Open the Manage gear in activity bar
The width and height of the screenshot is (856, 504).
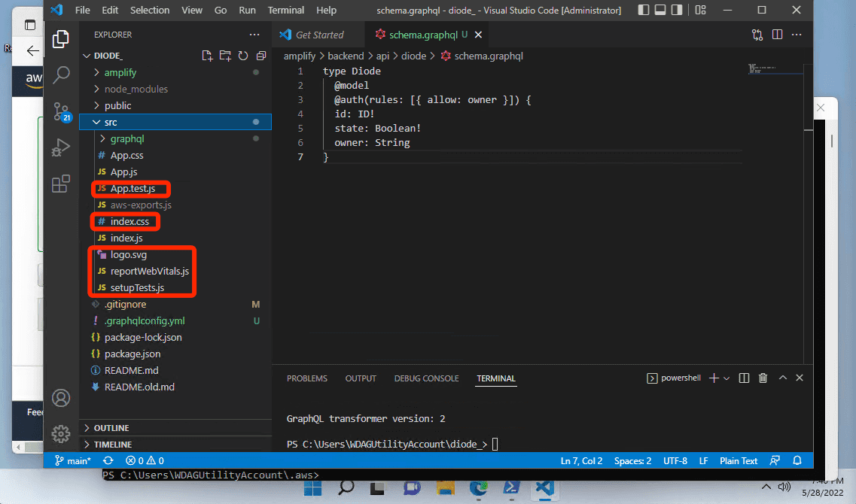(x=60, y=434)
